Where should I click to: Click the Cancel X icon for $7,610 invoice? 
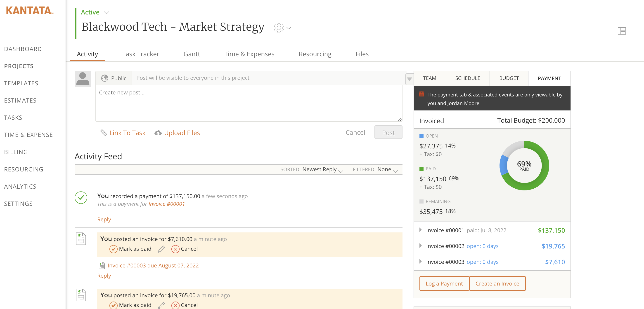click(x=175, y=249)
